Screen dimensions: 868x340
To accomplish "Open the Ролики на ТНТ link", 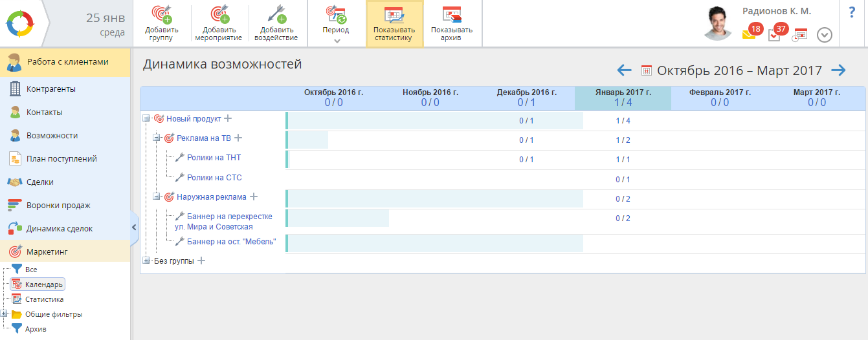I will 214,158.
